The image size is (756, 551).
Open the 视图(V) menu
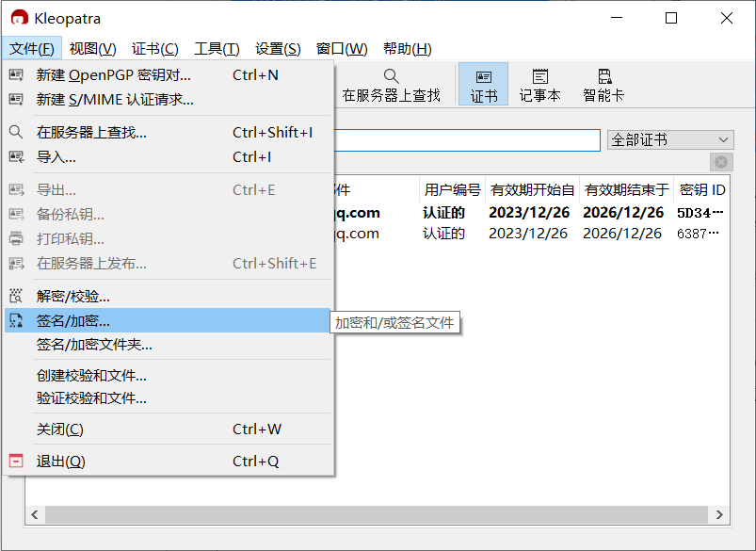pyautogui.click(x=92, y=49)
